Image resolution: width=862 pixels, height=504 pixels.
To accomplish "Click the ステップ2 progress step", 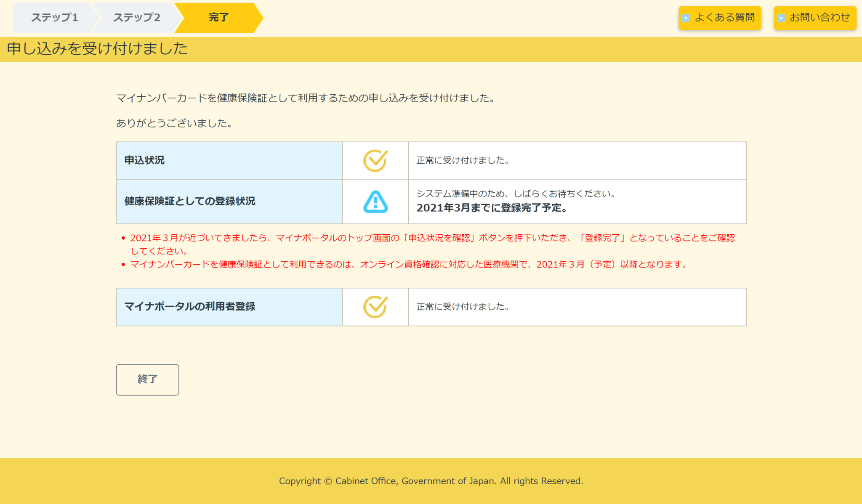I will click(x=136, y=18).
